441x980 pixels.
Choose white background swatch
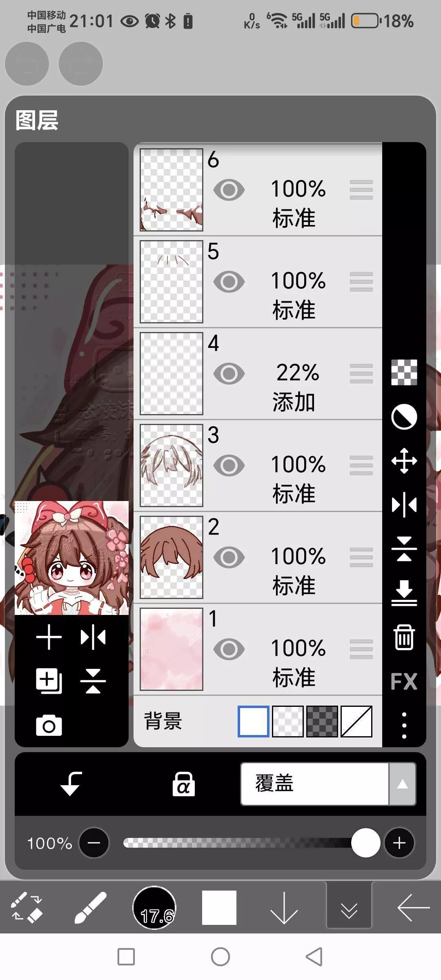[x=253, y=722]
